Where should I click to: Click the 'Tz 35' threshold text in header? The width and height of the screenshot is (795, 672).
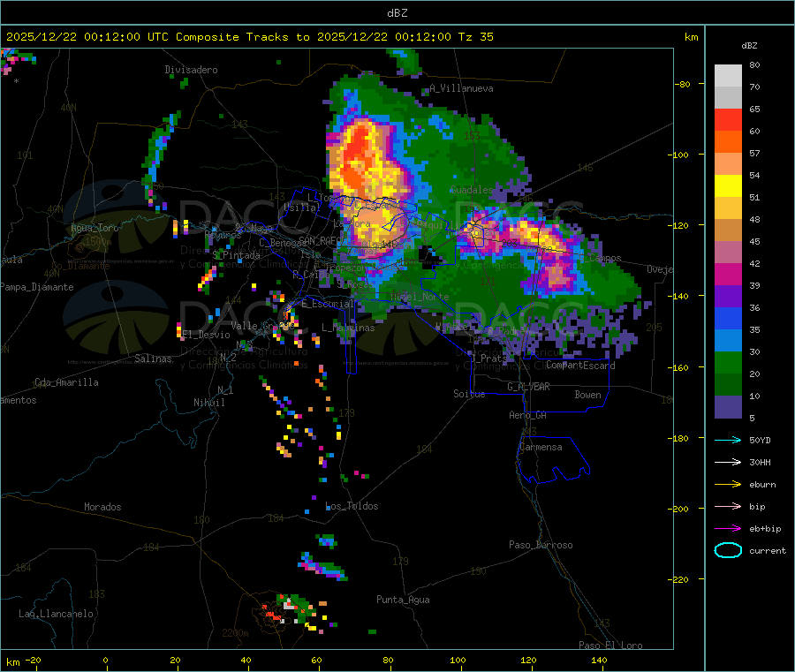[x=475, y=37]
